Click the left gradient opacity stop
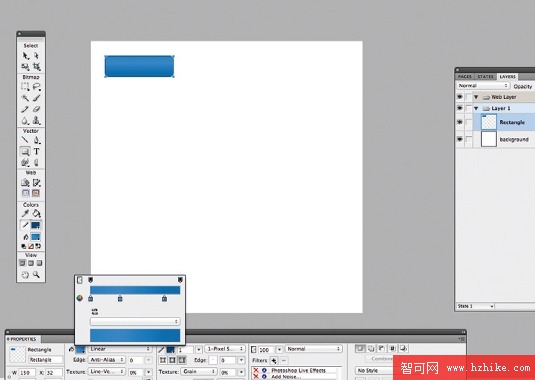Screen dimensions: 535x380 point(90,280)
